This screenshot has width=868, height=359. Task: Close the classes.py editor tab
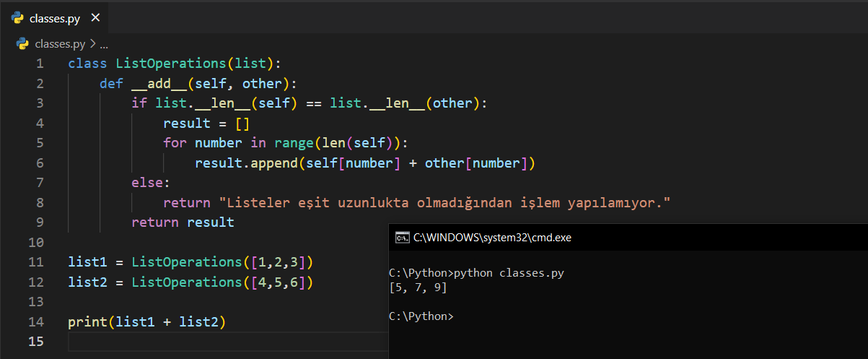(96, 18)
